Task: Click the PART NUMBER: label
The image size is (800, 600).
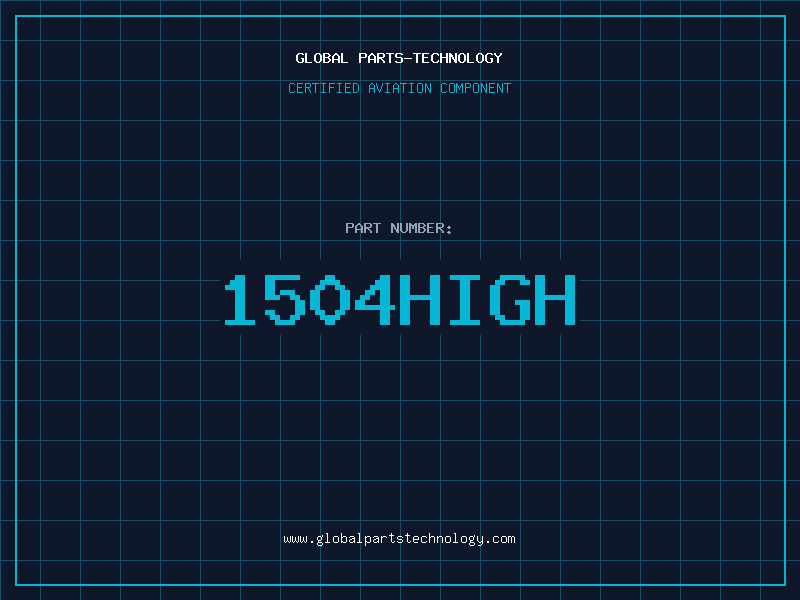Action: [399, 228]
